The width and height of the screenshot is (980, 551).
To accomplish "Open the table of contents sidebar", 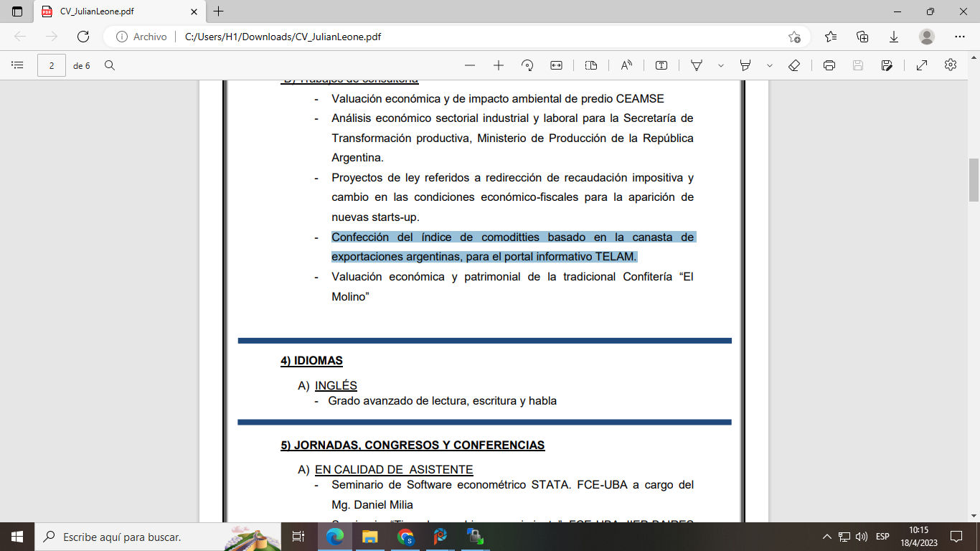I will point(18,65).
